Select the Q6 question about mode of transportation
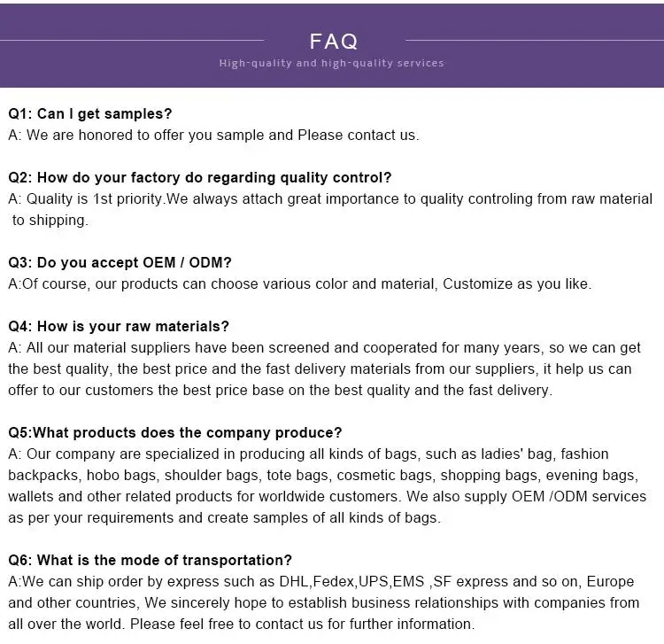The width and height of the screenshot is (664, 644). click(x=151, y=561)
